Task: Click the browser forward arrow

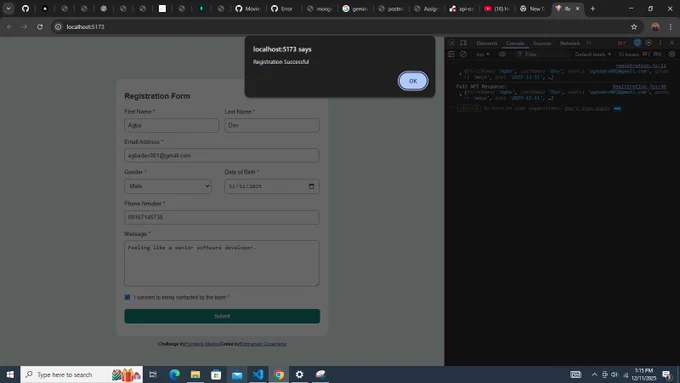Action: coord(25,27)
